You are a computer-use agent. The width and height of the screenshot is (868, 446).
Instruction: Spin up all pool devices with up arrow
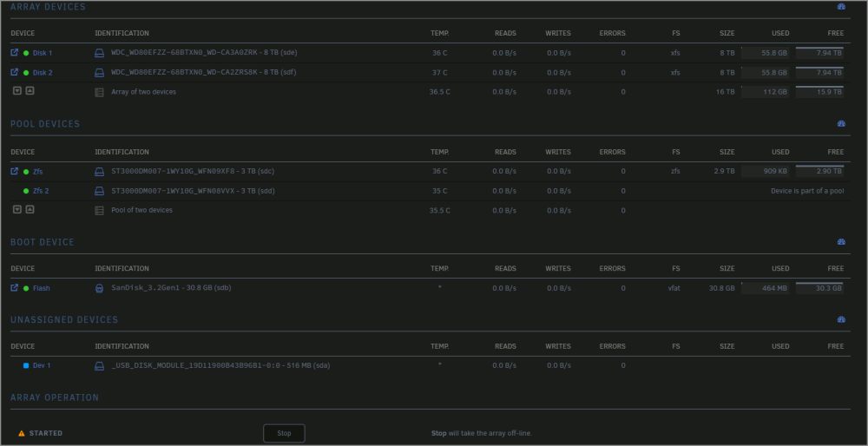click(30, 209)
